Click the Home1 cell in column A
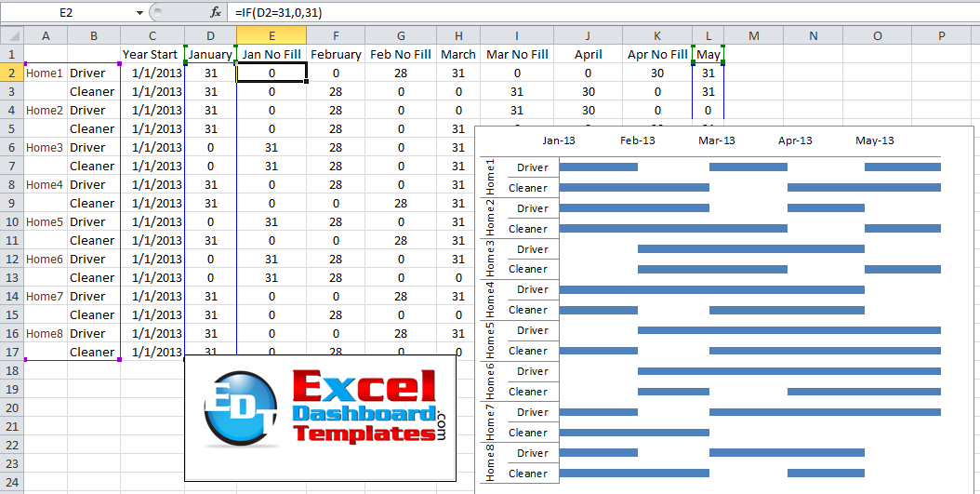 coord(45,73)
